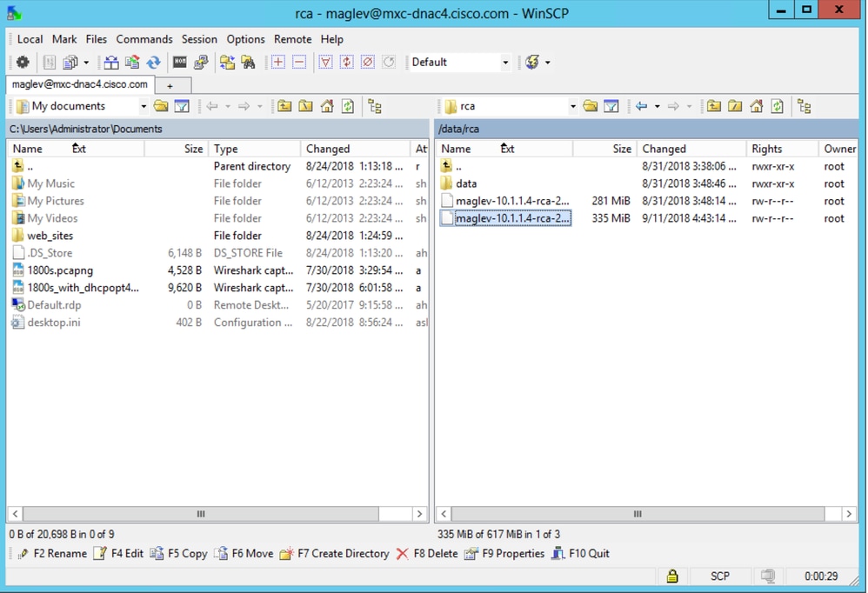Click remote Home Directory icon
Image resolution: width=868 pixels, height=593 pixels.
[x=756, y=106]
